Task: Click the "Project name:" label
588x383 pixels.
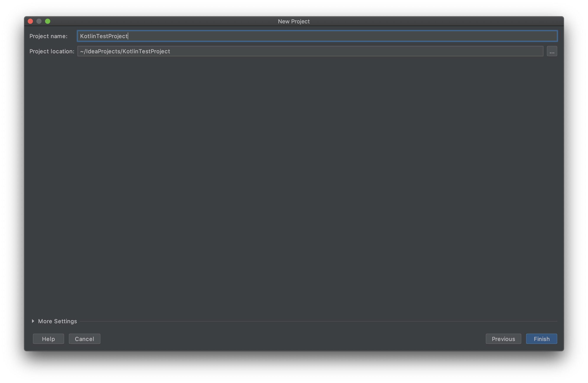Action: (48, 36)
